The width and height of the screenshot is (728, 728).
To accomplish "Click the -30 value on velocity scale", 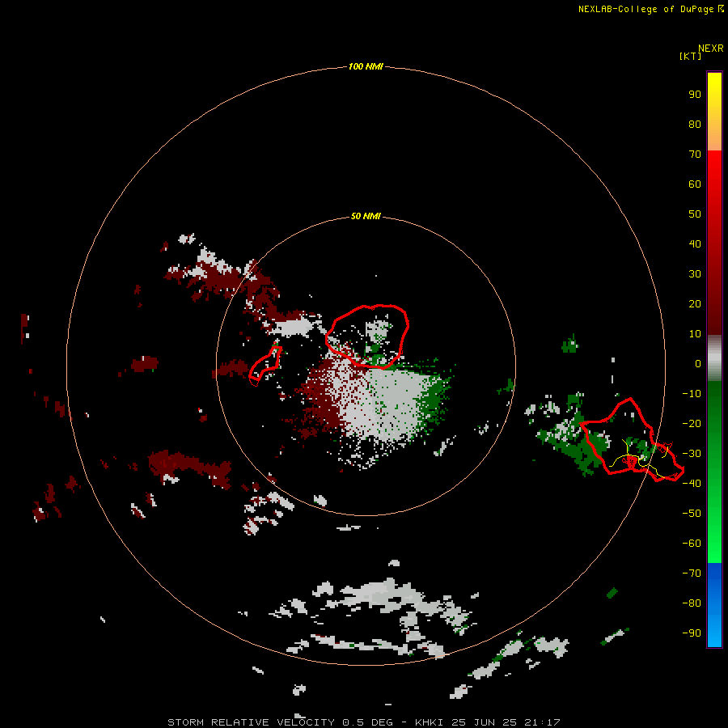I will pyautogui.click(x=692, y=454).
